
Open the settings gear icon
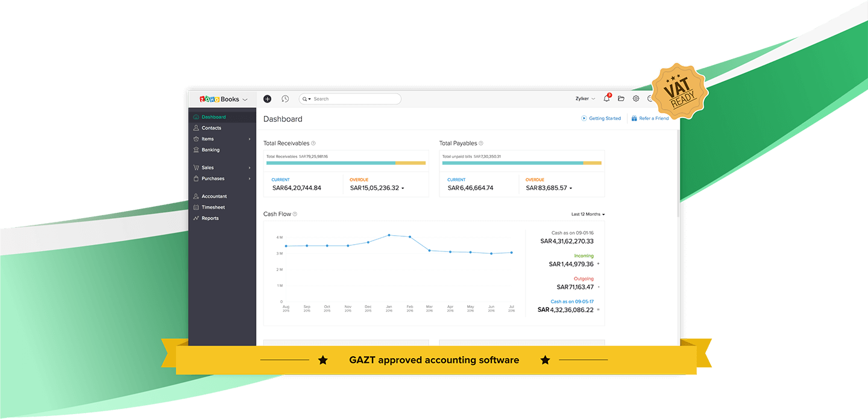click(x=635, y=98)
